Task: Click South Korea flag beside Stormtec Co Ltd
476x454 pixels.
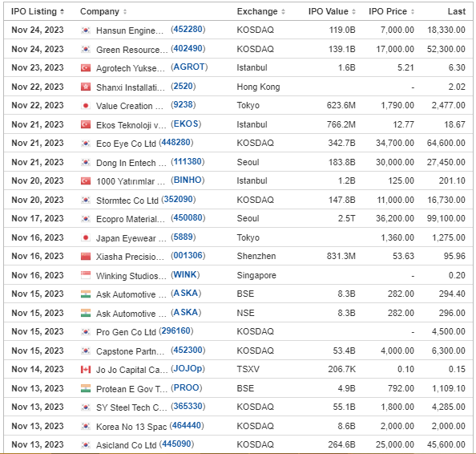Action: (x=86, y=200)
